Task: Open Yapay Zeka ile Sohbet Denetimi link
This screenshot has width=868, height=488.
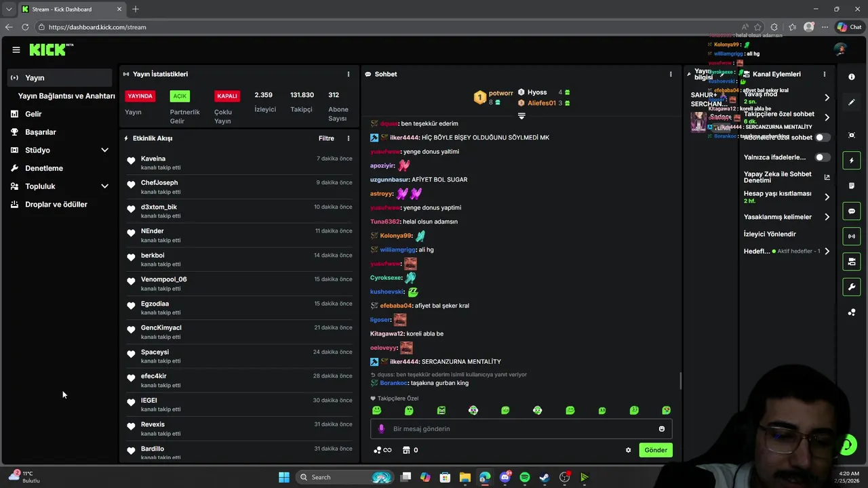Action: pos(787,177)
